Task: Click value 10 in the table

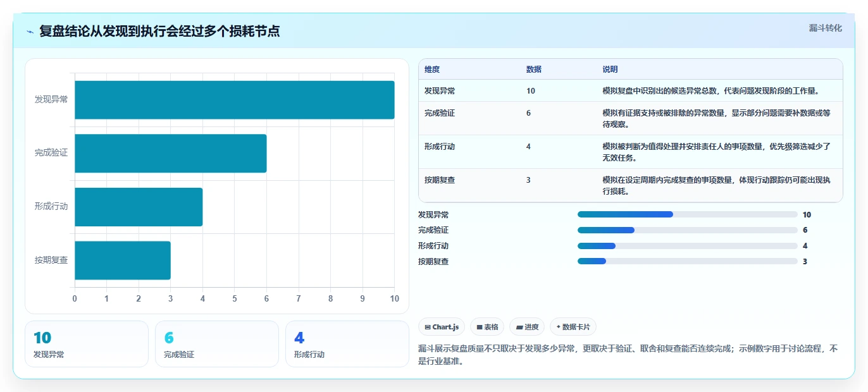Action: point(531,90)
